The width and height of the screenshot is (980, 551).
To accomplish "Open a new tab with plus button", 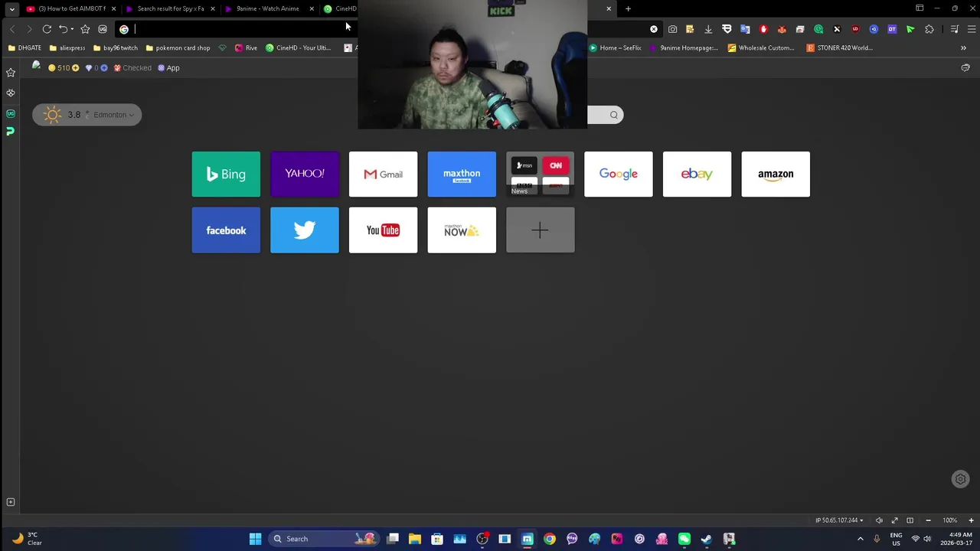I will (628, 8).
